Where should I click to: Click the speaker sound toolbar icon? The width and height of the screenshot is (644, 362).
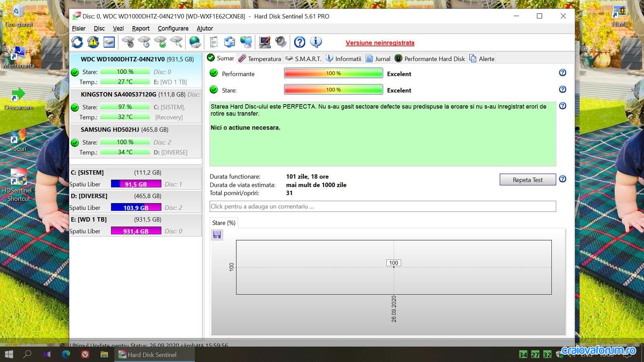tap(281, 42)
